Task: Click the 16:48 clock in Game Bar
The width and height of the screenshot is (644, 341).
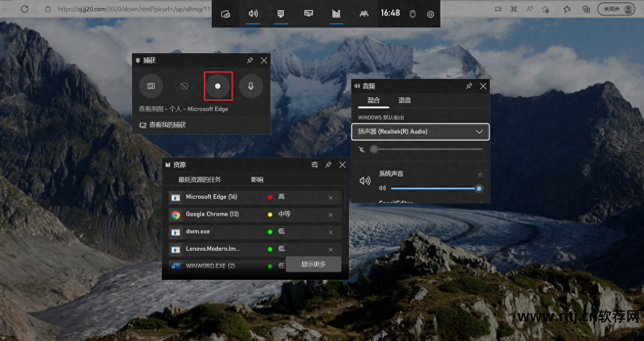Action: click(x=390, y=13)
